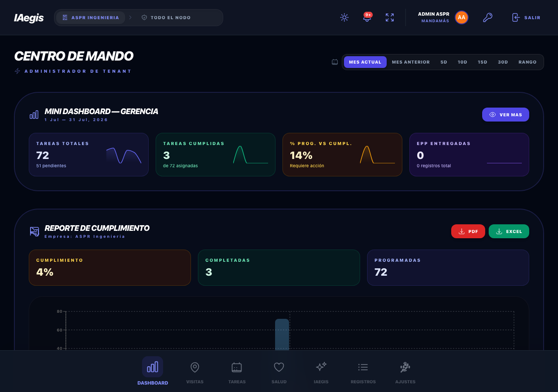Image resolution: width=558 pixels, height=392 pixels.
Task: Select the Mes Anterior period filter
Action: point(411,62)
